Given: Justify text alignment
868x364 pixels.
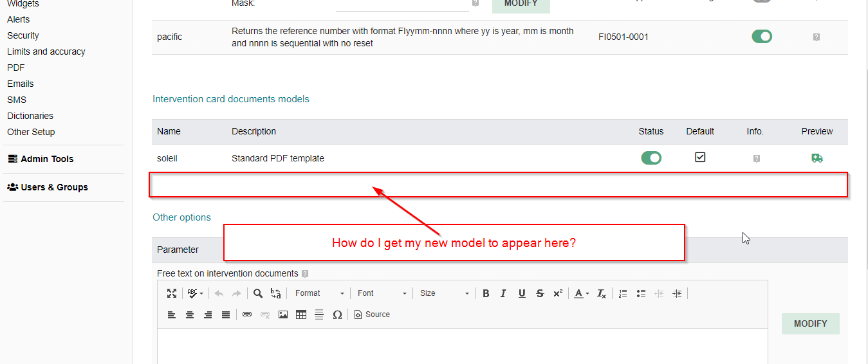Looking at the screenshot, I should click(226, 314).
